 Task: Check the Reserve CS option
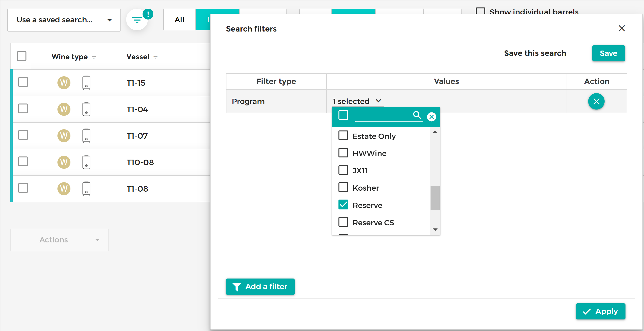pyautogui.click(x=343, y=222)
